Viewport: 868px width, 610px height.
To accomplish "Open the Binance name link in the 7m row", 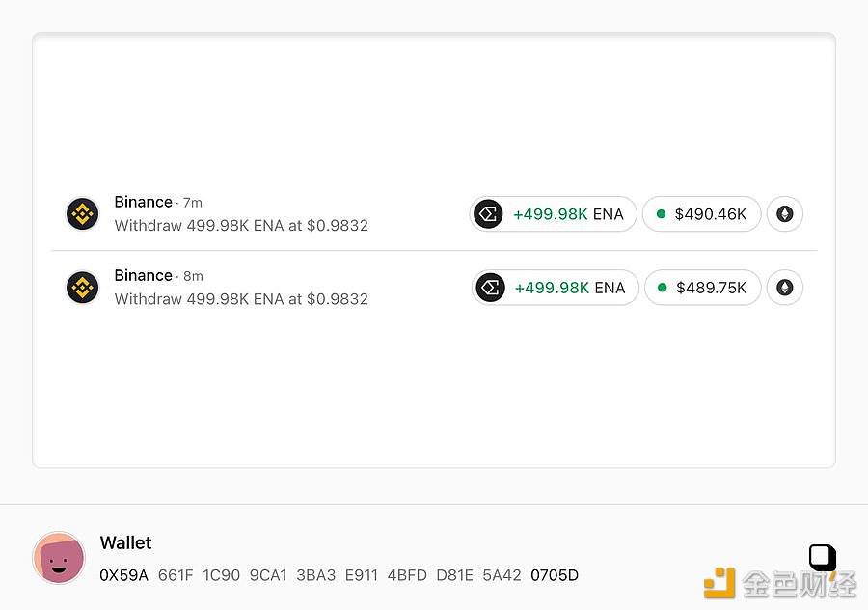I will point(143,202).
